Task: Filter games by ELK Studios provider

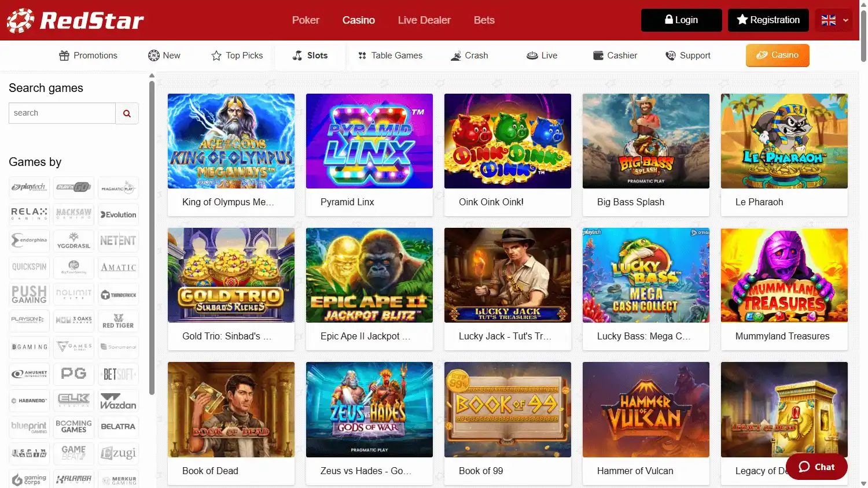Action: [74, 400]
